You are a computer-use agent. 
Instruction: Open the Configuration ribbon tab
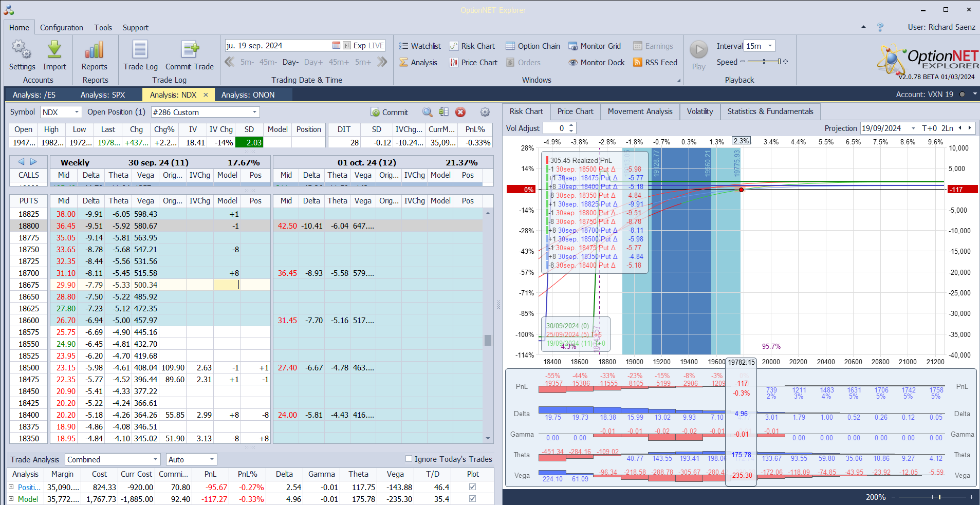coord(62,28)
